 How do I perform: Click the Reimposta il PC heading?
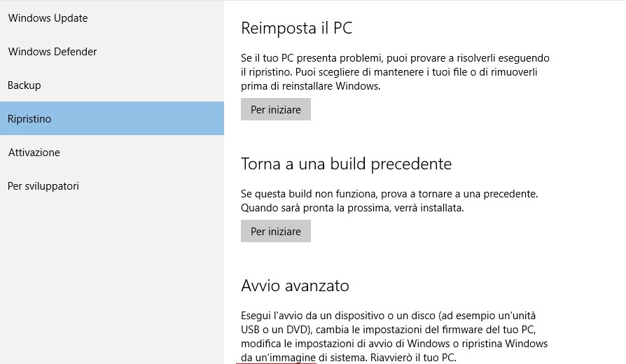[296, 29]
